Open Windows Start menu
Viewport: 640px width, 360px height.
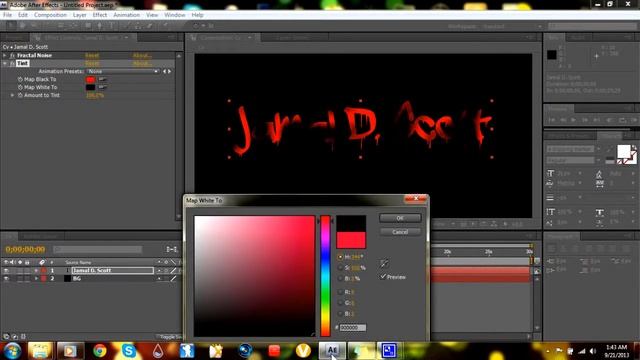click(12, 351)
